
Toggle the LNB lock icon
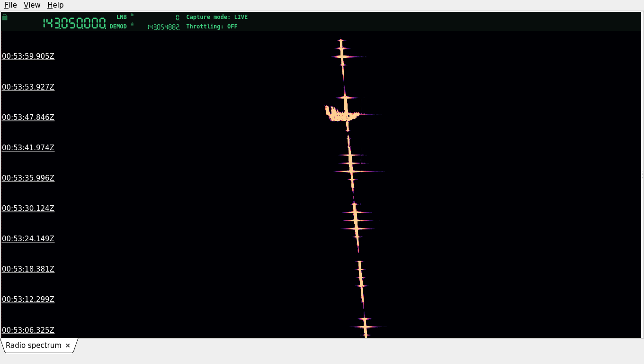coord(132,15)
